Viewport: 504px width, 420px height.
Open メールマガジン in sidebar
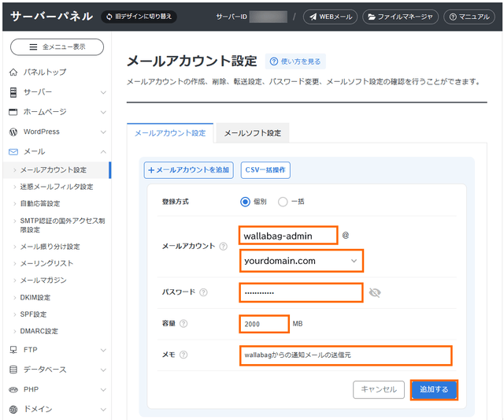pos(43,280)
